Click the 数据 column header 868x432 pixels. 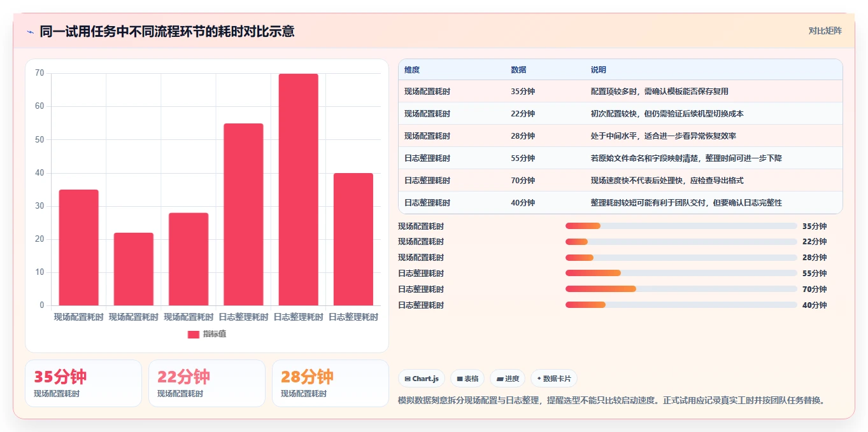coord(518,70)
